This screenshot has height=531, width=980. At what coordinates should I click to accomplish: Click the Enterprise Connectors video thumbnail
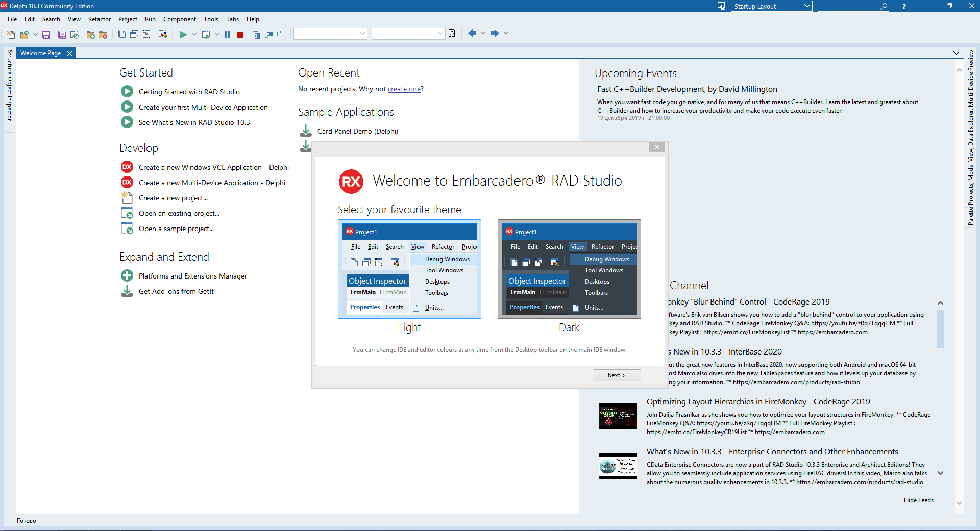click(618, 466)
